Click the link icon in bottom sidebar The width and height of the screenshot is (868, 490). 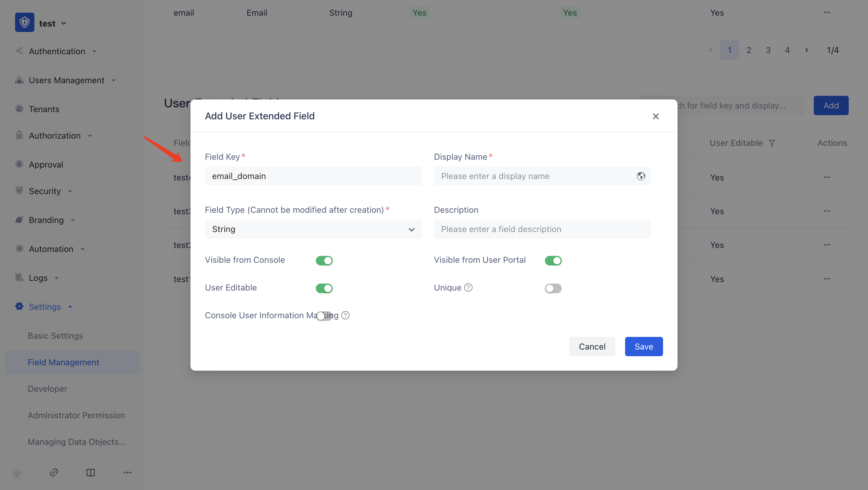(54, 473)
